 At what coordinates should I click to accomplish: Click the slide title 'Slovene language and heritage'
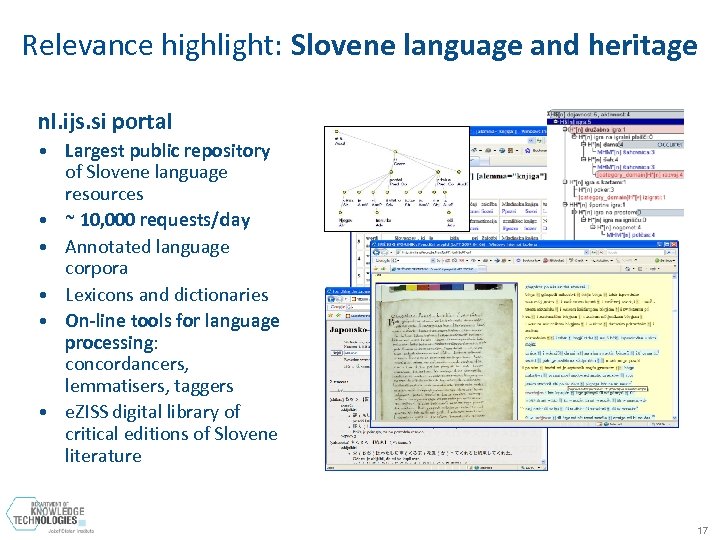pyautogui.click(x=494, y=45)
